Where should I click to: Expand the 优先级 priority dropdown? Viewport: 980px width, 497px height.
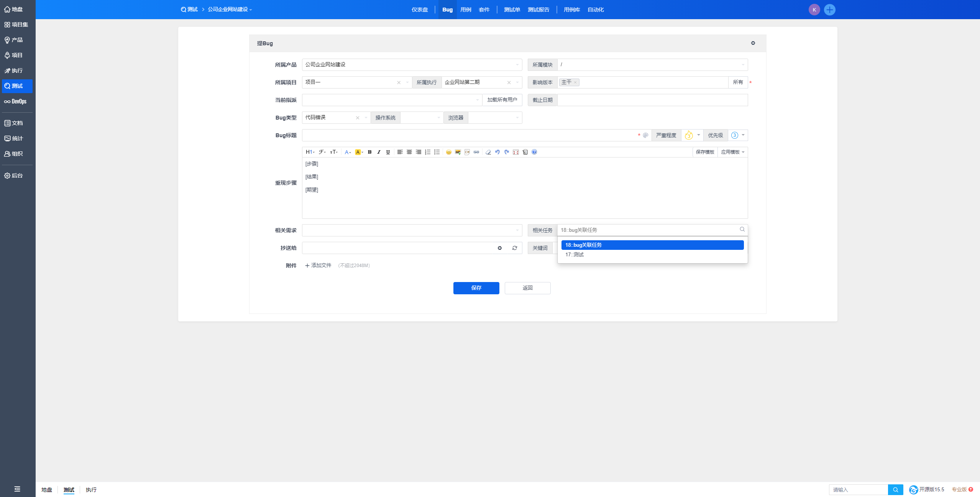[x=738, y=135]
